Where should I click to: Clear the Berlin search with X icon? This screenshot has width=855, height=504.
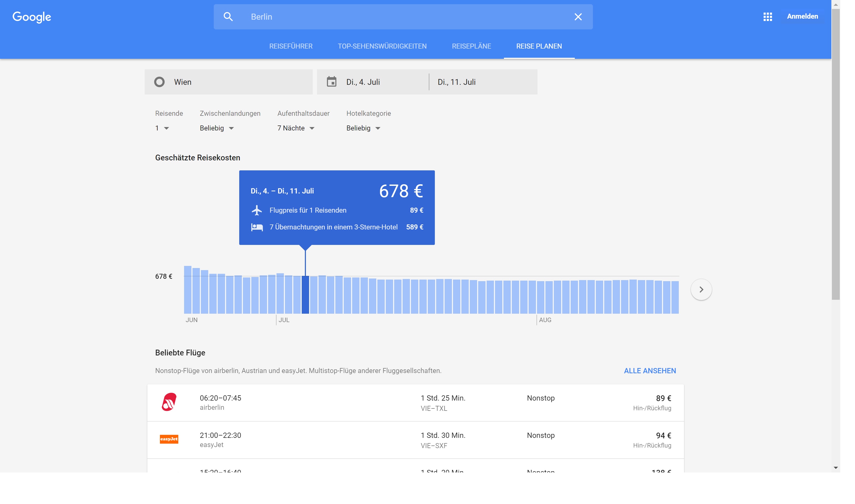pyautogui.click(x=578, y=17)
